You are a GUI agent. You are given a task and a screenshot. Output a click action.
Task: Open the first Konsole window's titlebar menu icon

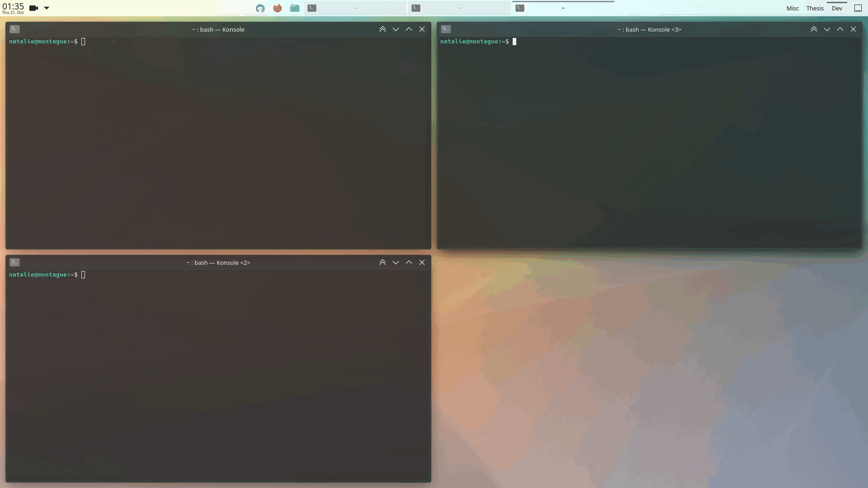pos(14,29)
